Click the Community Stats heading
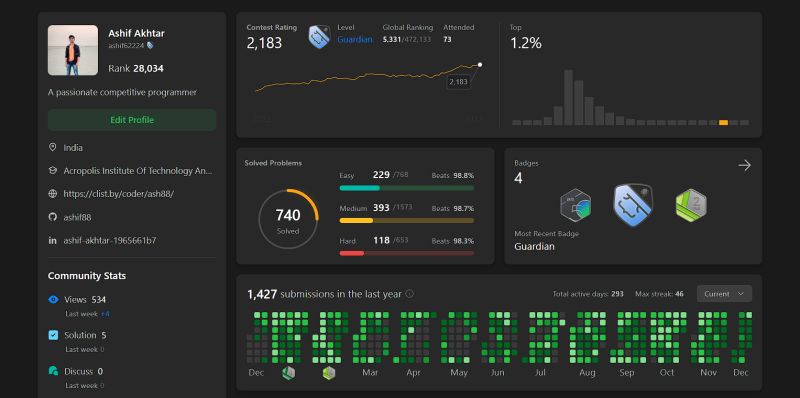Image resolution: width=800 pixels, height=398 pixels. (x=87, y=276)
